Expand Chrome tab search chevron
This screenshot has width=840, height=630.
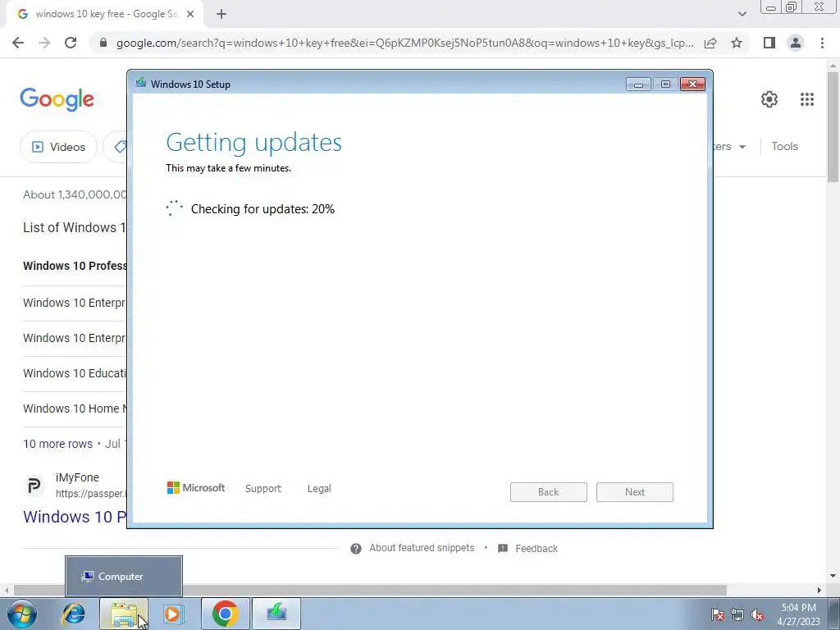(742, 14)
